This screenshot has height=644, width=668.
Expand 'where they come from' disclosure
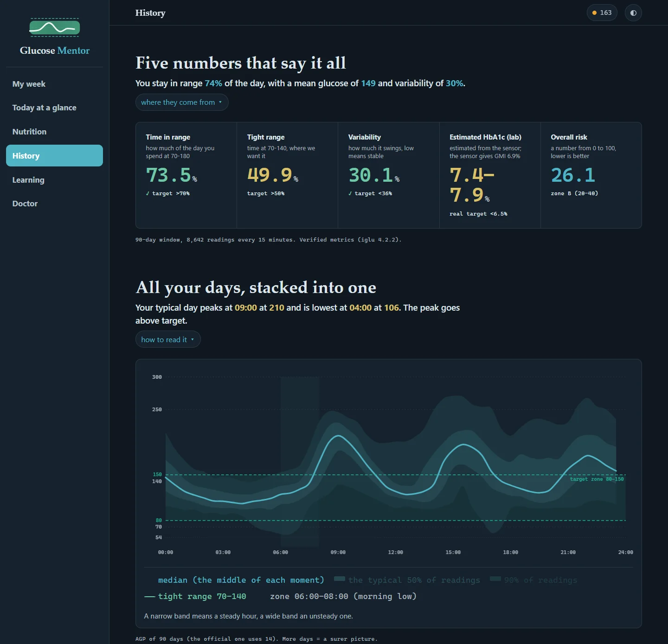click(182, 102)
